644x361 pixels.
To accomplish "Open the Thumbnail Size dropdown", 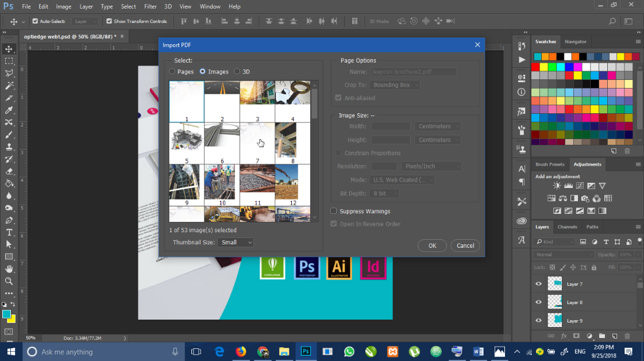I will [236, 242].
